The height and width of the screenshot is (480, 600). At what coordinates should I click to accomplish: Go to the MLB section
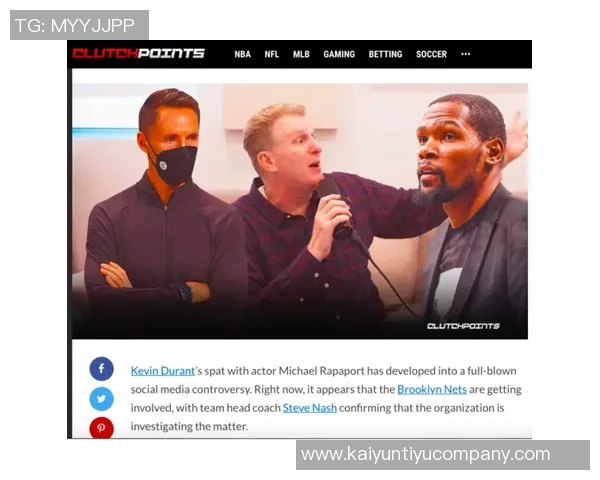pos(301,54)
